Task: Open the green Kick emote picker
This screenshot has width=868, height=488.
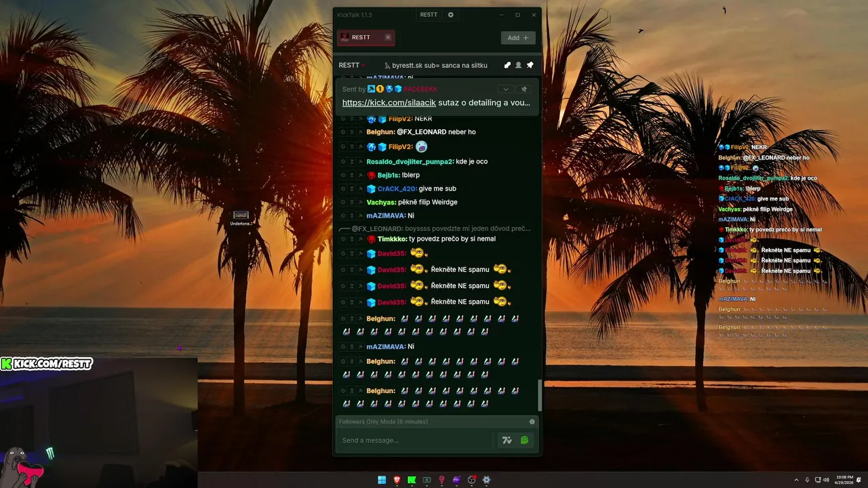Action: [x=524, y=441]
